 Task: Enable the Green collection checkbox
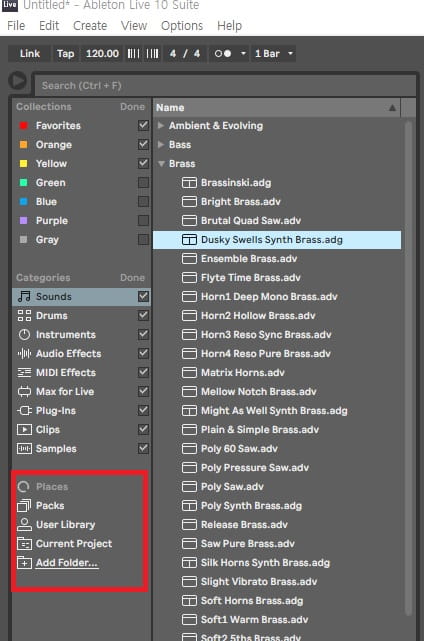coord(143,182)
